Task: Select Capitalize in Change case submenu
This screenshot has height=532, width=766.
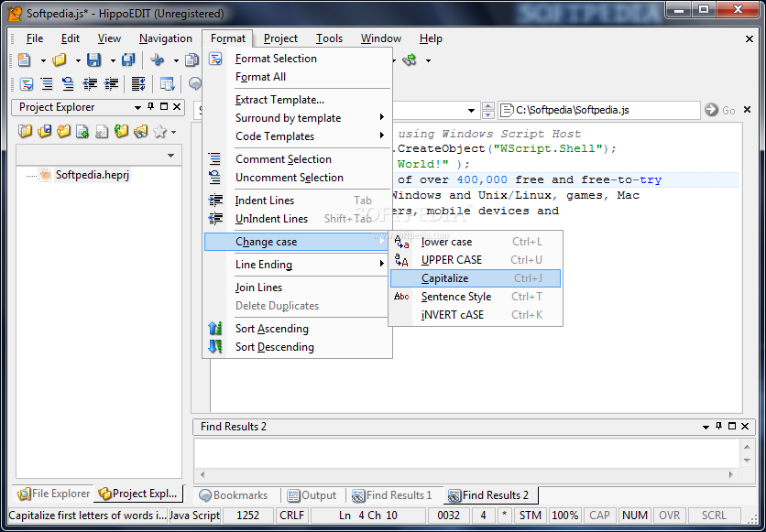Action: [x=476, y=278]
